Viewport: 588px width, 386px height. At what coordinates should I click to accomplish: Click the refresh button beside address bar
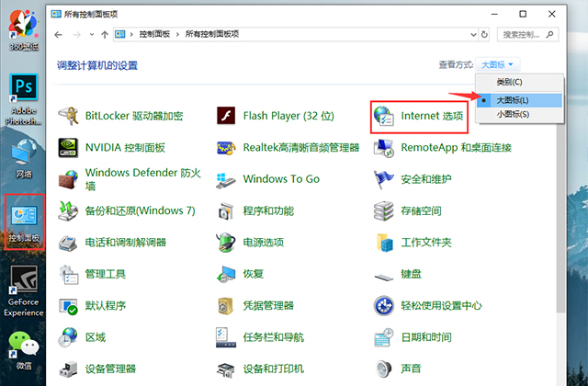coord(484,35)
